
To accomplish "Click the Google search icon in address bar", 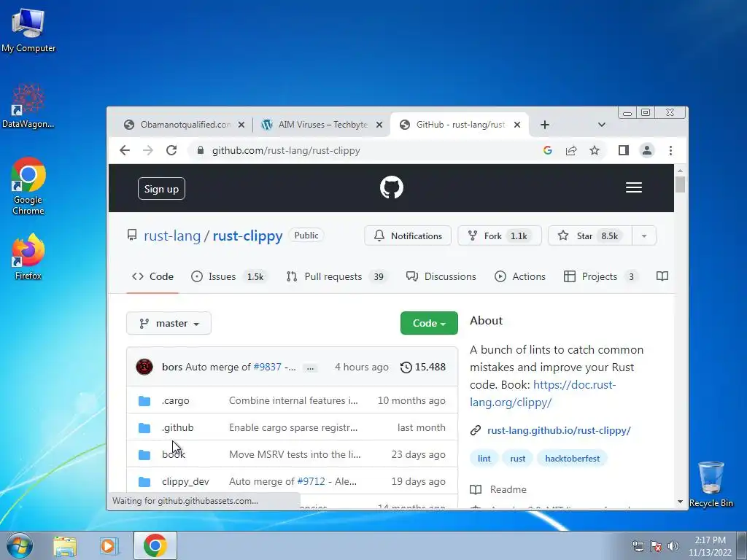I will click(548, 150).
